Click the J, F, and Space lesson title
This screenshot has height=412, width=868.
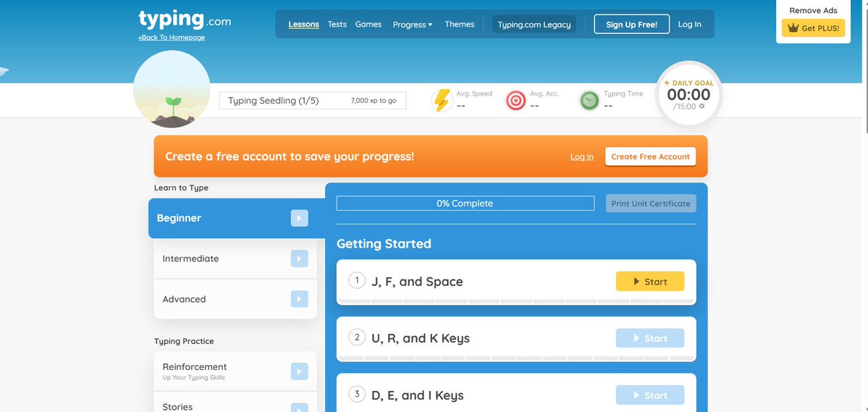[417, 282]
